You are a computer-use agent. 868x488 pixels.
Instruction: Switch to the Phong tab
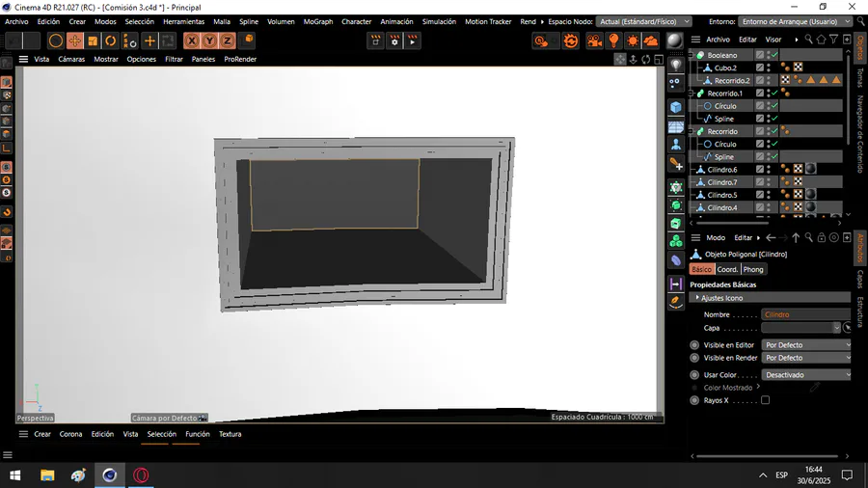pos(753,269)
